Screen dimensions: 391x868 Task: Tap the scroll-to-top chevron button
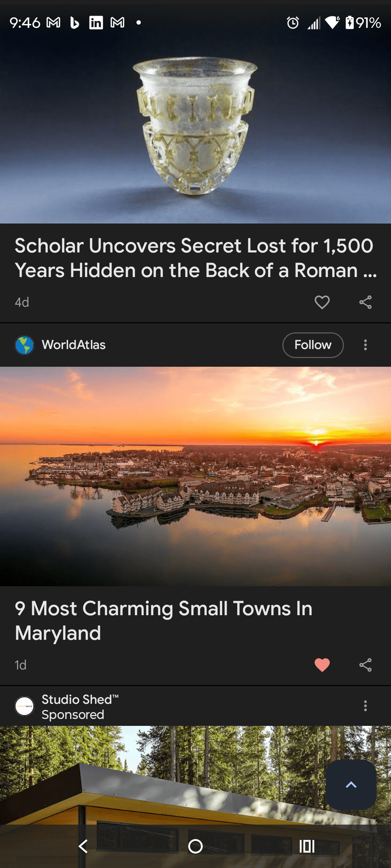351,784
